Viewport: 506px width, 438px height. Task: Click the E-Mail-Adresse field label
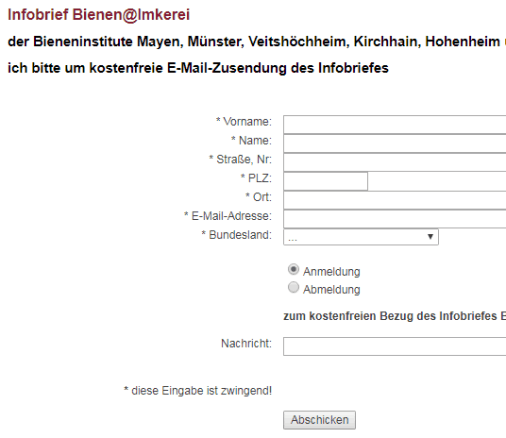coord(228,216)
